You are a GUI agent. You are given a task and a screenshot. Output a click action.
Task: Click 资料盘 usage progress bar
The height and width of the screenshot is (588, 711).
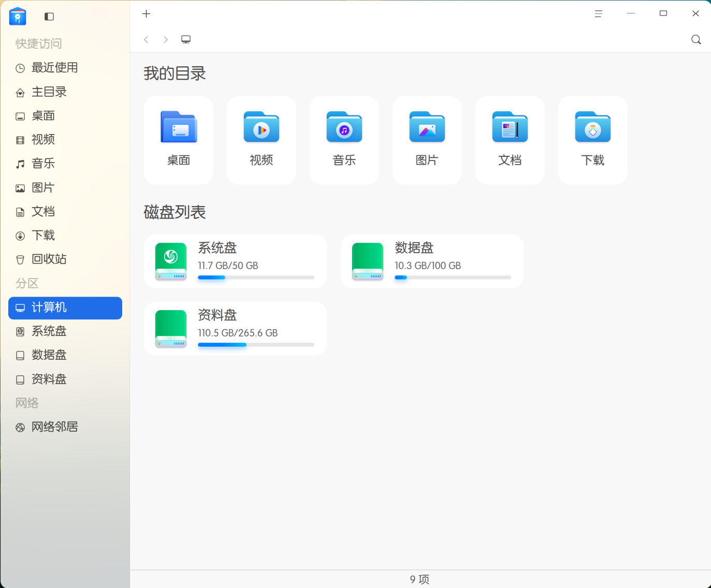[x=256, y=345]
